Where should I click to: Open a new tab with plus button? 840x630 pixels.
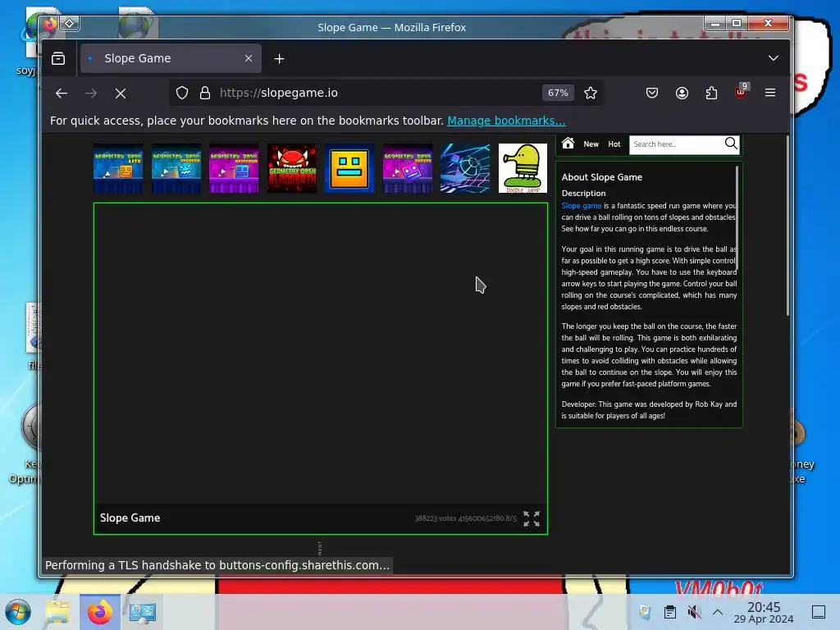279,58
